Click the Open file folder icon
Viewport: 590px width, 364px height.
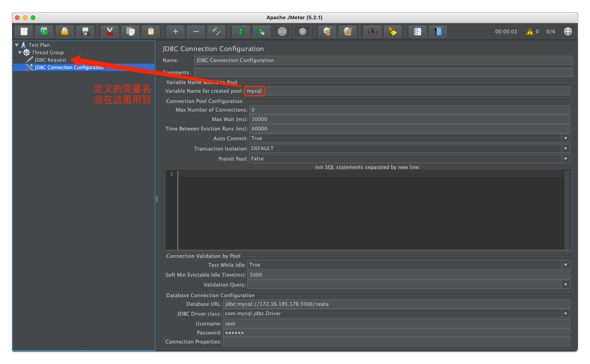point(64,31)
